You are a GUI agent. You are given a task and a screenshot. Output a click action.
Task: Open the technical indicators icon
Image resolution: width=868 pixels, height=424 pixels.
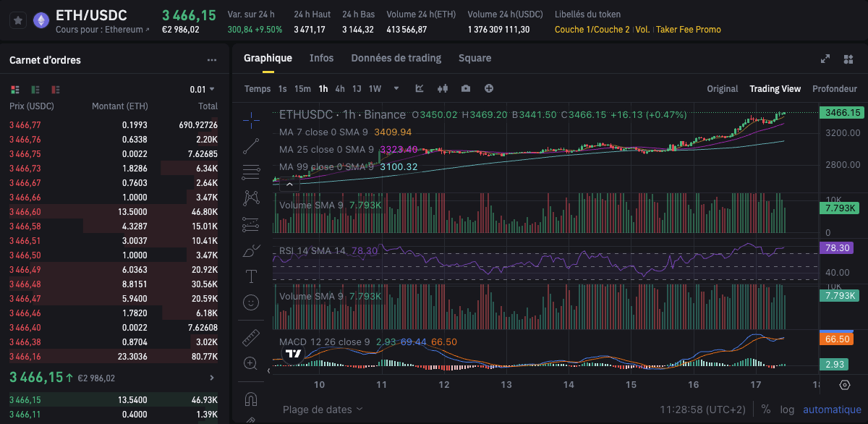(x=420, y=88)
